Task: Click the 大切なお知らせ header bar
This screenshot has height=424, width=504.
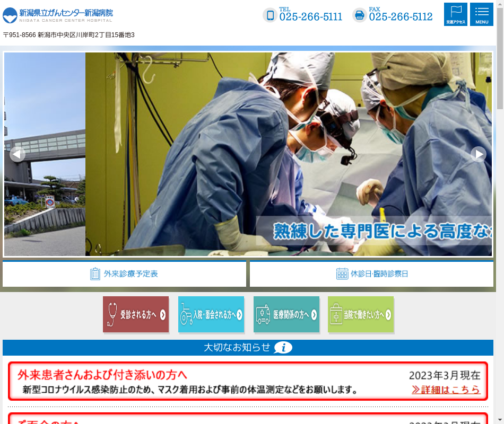Action: (x=248, y=348)
